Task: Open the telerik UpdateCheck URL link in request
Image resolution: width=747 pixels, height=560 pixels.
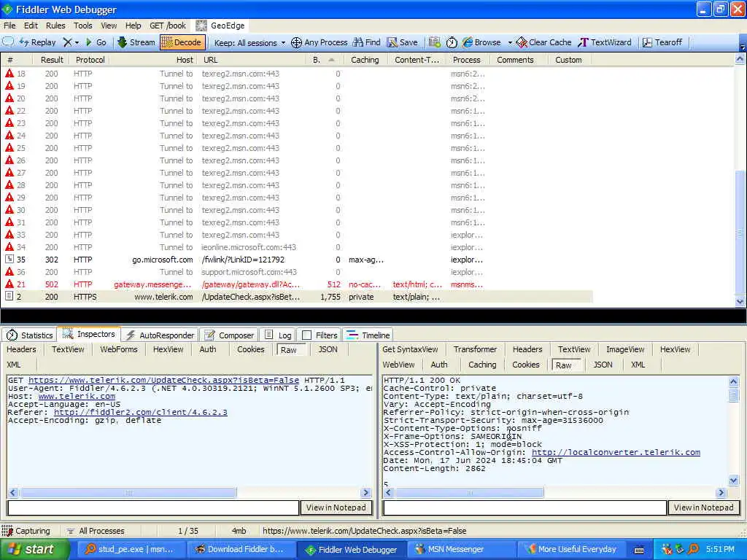Action: click(163, 380)
